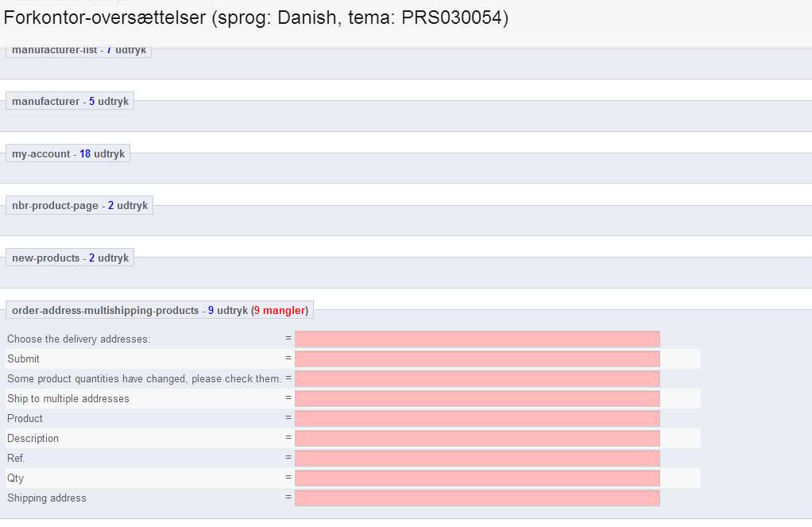Image resolution: width=812 pixels, height=527 pixels.
Task: Expand the nbr-product-page section
Action: (x=79, y=205)
